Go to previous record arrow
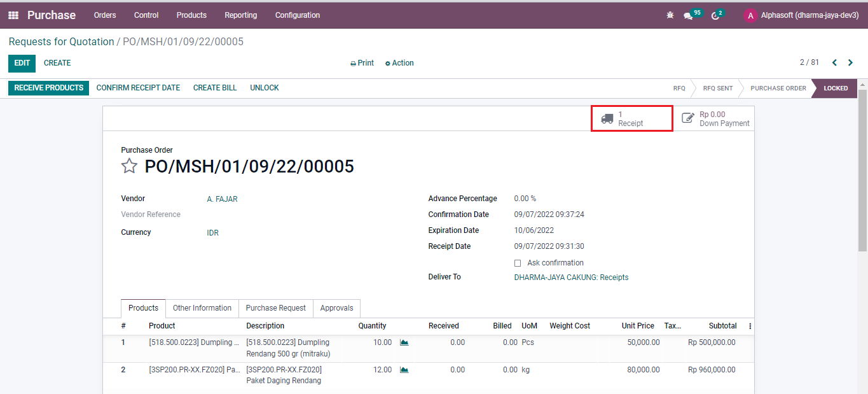 [x=834, y=62]
